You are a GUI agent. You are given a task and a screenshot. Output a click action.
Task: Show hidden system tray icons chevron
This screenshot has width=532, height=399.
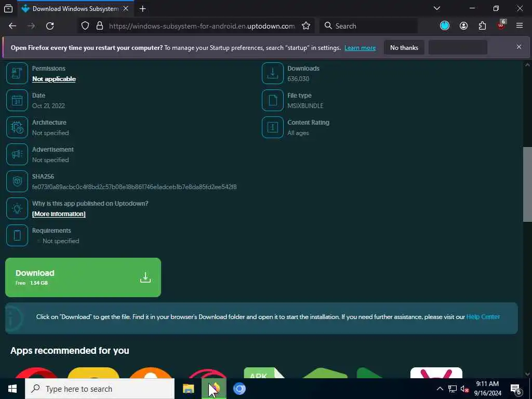[x=440, y=389]
